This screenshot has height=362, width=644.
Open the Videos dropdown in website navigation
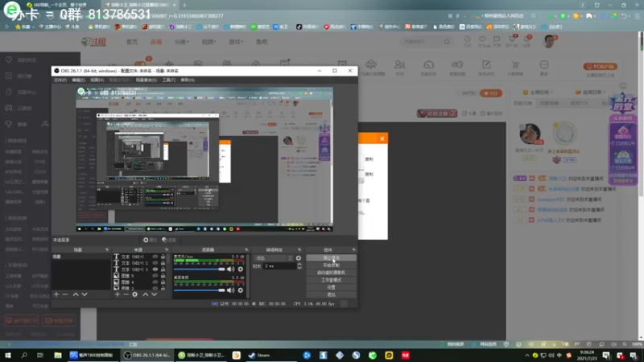pos(208,42)
